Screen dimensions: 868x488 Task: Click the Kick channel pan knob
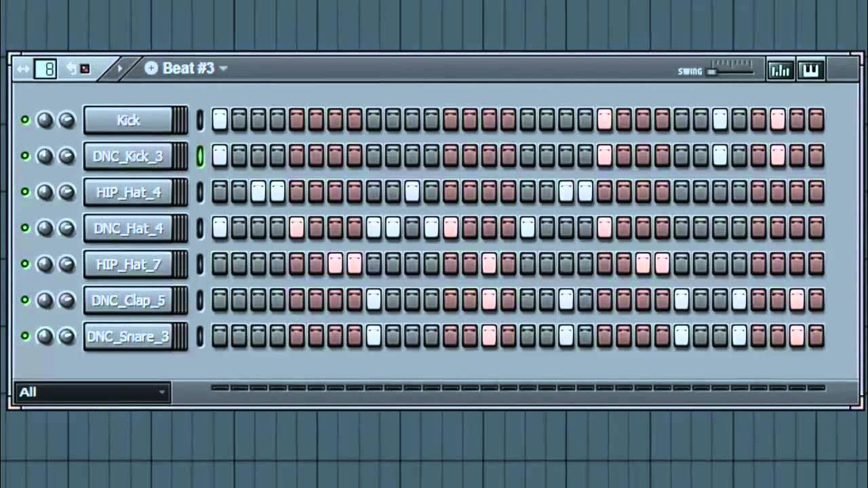click(45, 120)
